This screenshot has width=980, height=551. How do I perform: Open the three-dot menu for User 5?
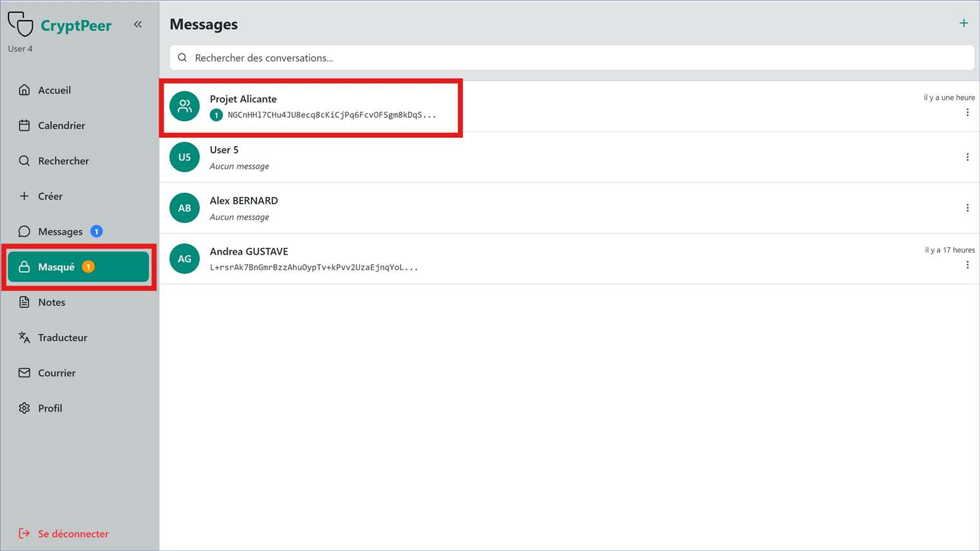pos(967,157)
